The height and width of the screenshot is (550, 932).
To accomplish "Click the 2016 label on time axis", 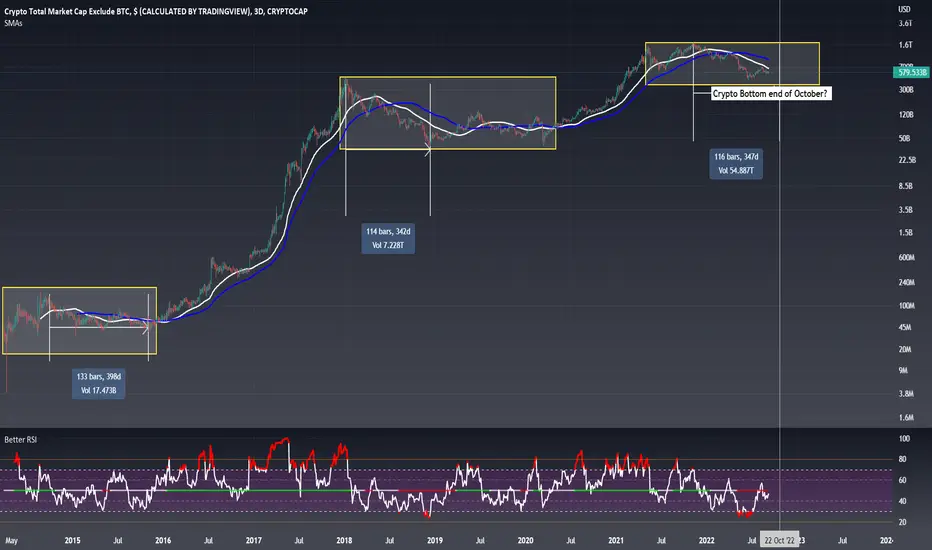I will coord(163,540).
